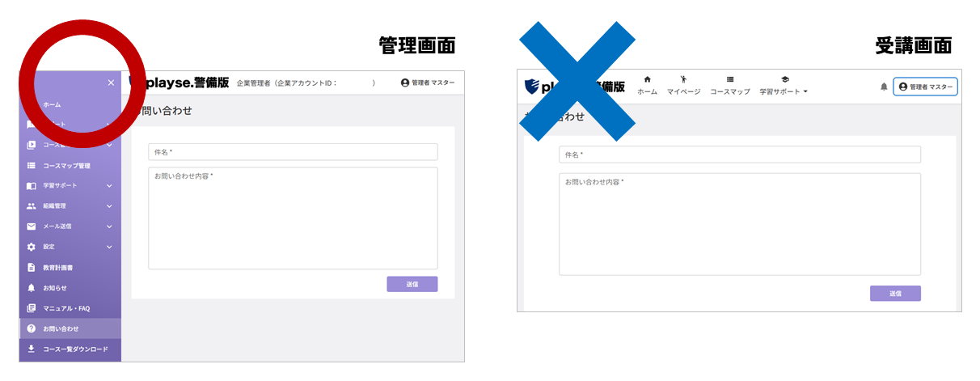Open the 管理者 マスター account menu on 管理画面

(x=428, y=83)
